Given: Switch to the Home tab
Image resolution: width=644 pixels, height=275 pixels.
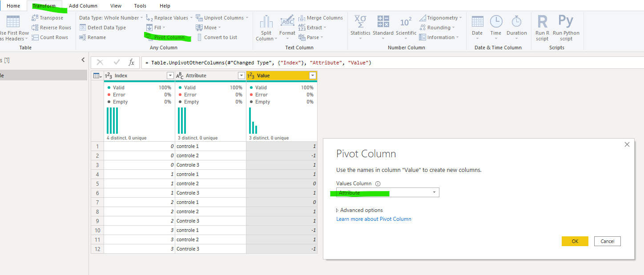Looking at the screenshot, I should (x=13, y=6).
